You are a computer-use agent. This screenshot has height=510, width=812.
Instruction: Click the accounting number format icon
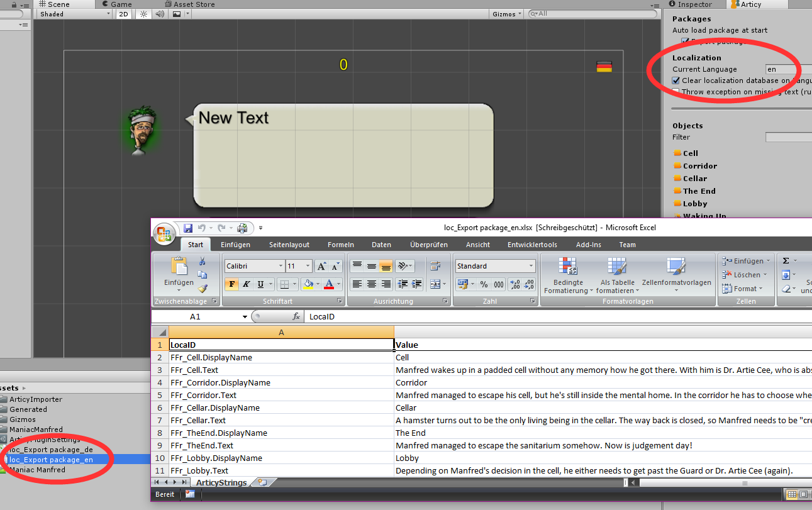tap(462, 284)
